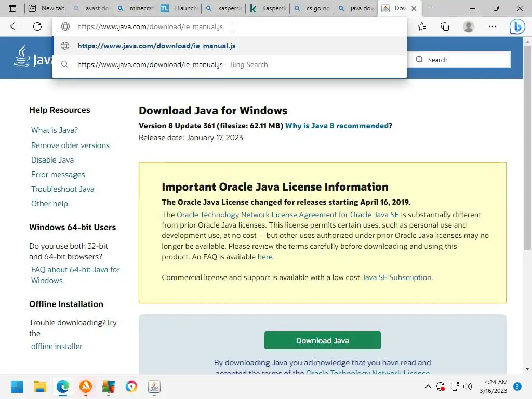Open the notification count badge
Image resolution: width=532 pixels, height=399 pixels.
[517, 387]
